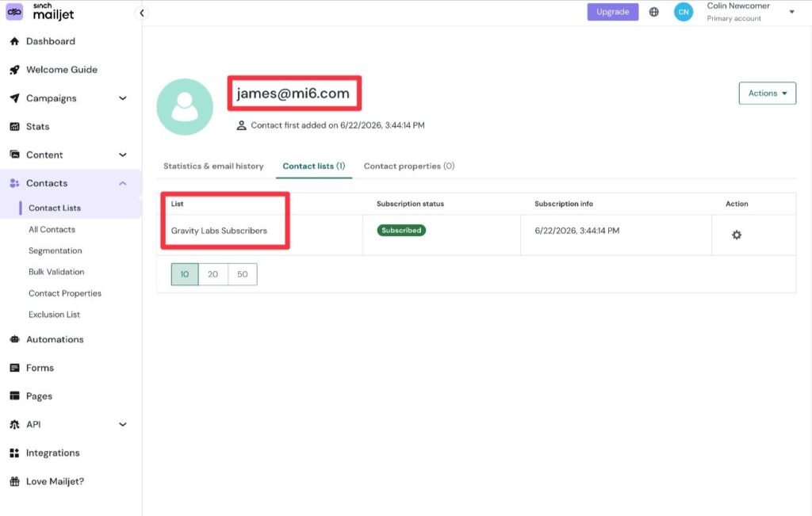The image size is (812, 516).
Task: Click the Forms icon in sidebar
Action: click(x=14, y=368)
